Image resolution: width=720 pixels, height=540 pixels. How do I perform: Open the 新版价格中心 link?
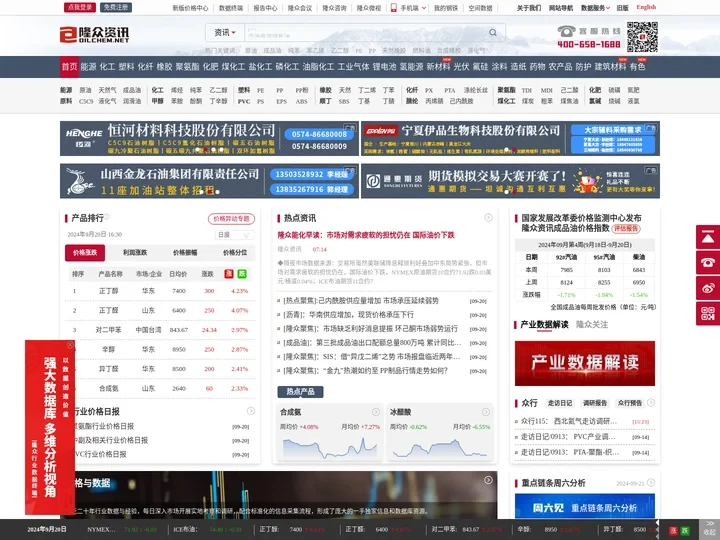(190, 8)
